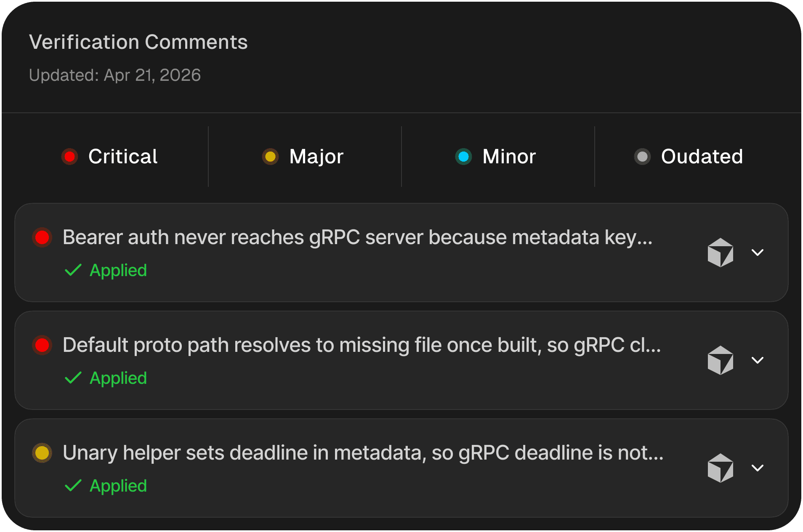Click red severity dot on Default proto comment
The height and width of the screenshot is (532, 803).
coord(42,345)
